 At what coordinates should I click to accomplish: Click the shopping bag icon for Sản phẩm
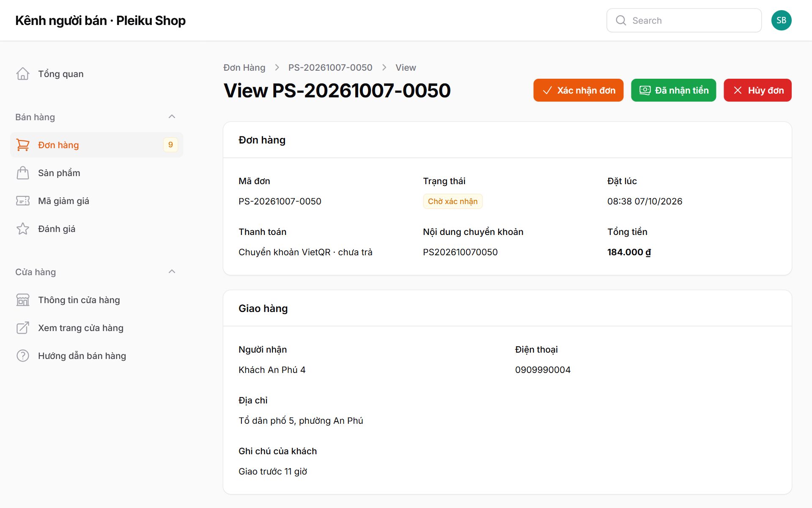[23, 173]
